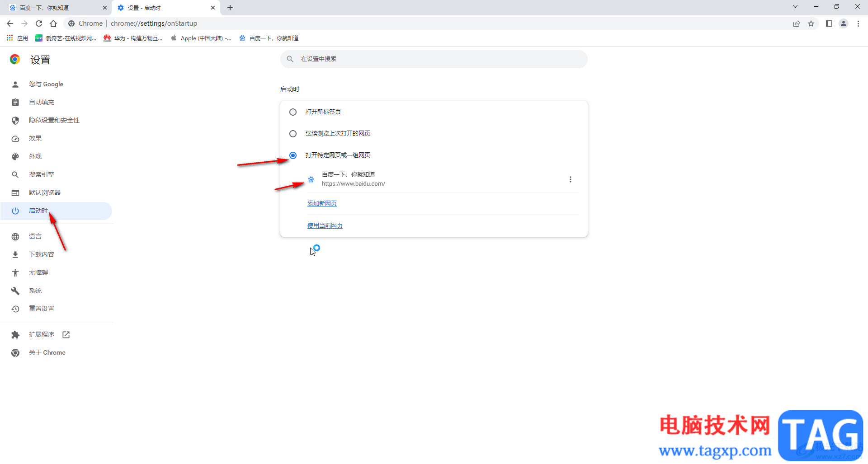Screen dimensions: 868x464
Task: Click the speedometer icon beside 效果
Action: click(x=15, y=139)
